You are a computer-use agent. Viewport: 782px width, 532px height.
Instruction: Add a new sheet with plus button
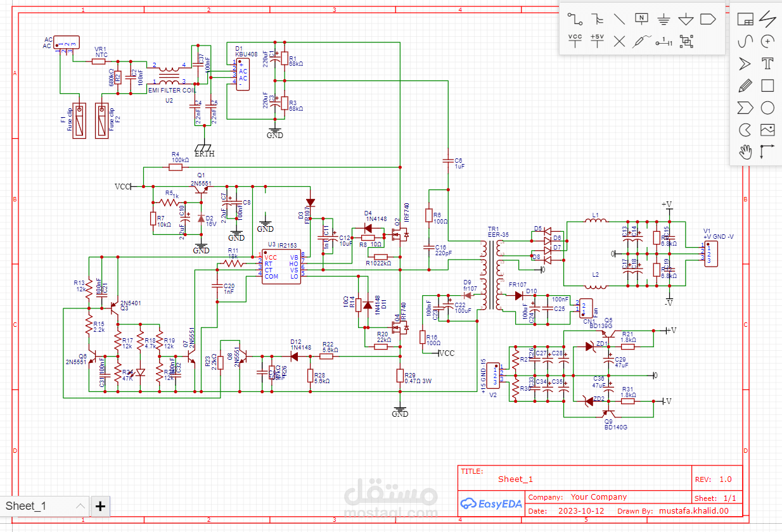click(101, 505)
